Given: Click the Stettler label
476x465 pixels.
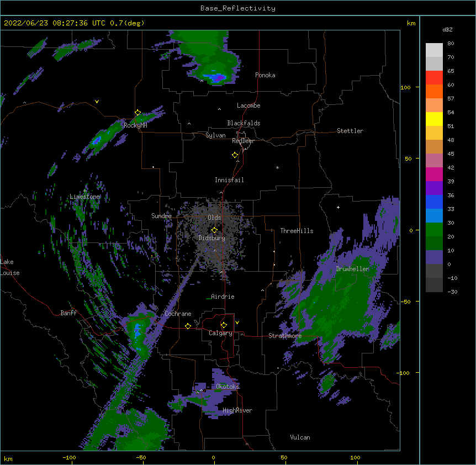Looking at the screenshot, I should click(350, 131).
